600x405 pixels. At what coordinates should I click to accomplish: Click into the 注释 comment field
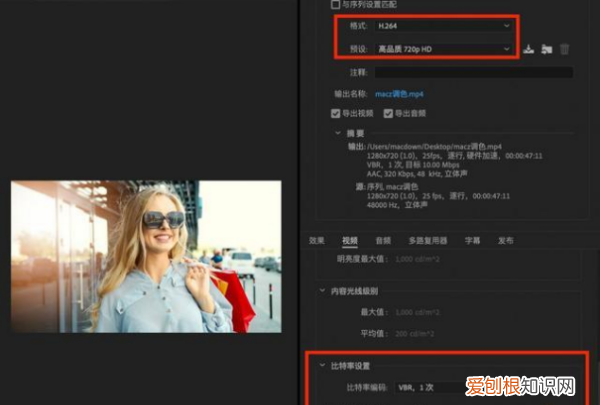474,72
